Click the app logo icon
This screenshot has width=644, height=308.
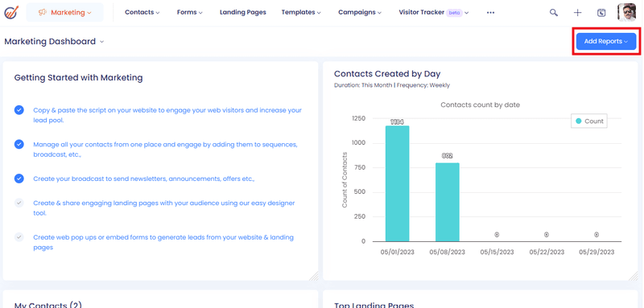click(x=10, y=12)
